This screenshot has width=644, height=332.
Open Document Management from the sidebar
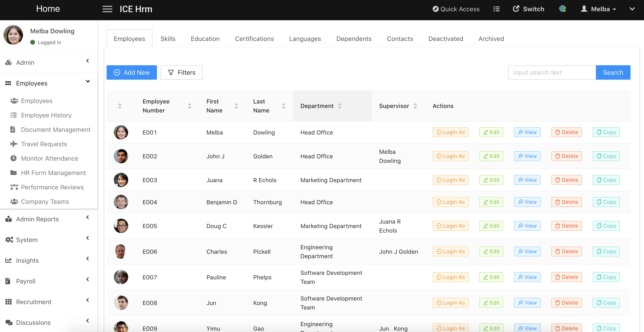56,130
